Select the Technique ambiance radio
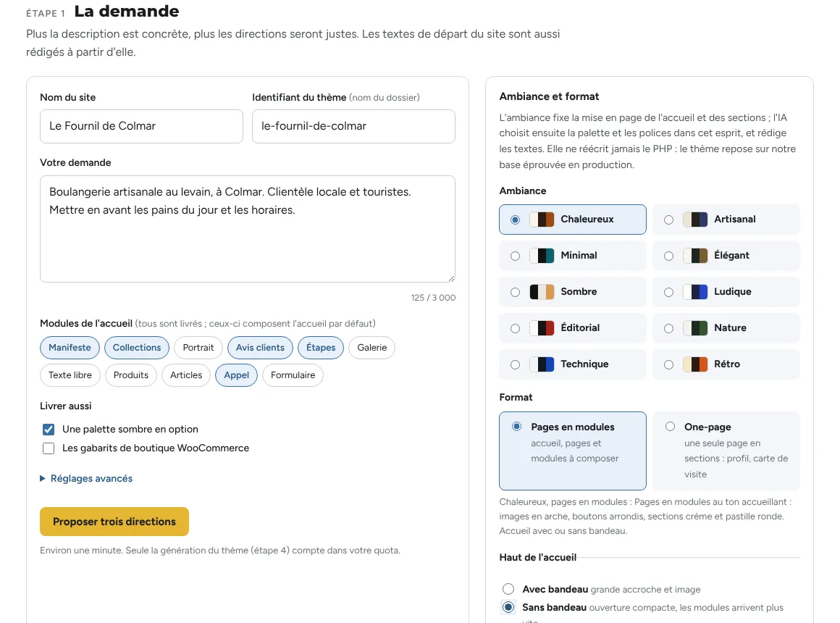This screenshot has height=623, width=840. click(x=516, y=364)
